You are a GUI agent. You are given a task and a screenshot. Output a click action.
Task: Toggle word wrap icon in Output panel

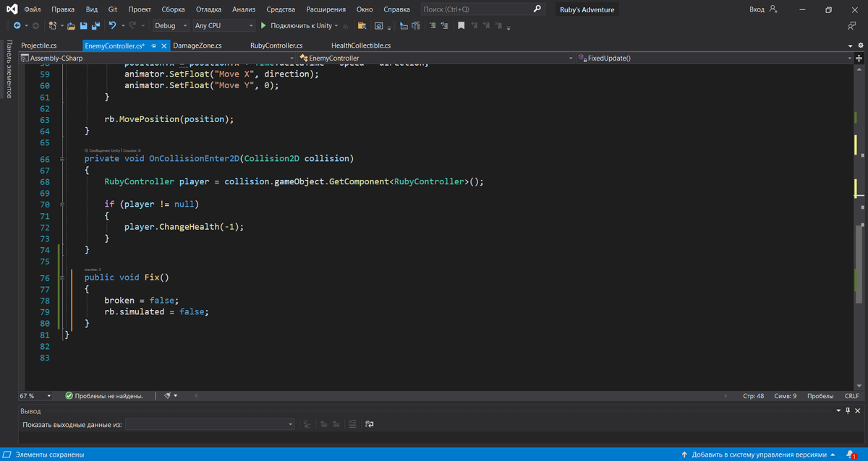(x=370, y=424)
